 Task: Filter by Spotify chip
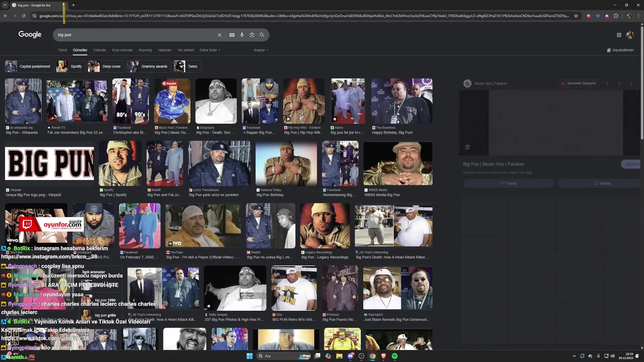click(x=70, y=66)
